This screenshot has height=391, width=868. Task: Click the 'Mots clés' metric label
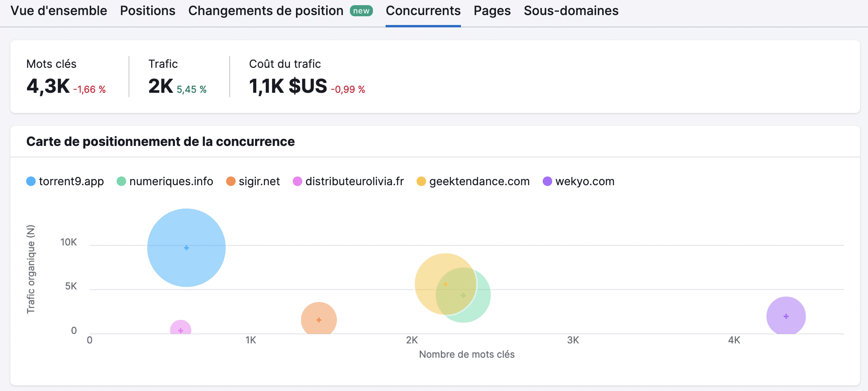51,64
